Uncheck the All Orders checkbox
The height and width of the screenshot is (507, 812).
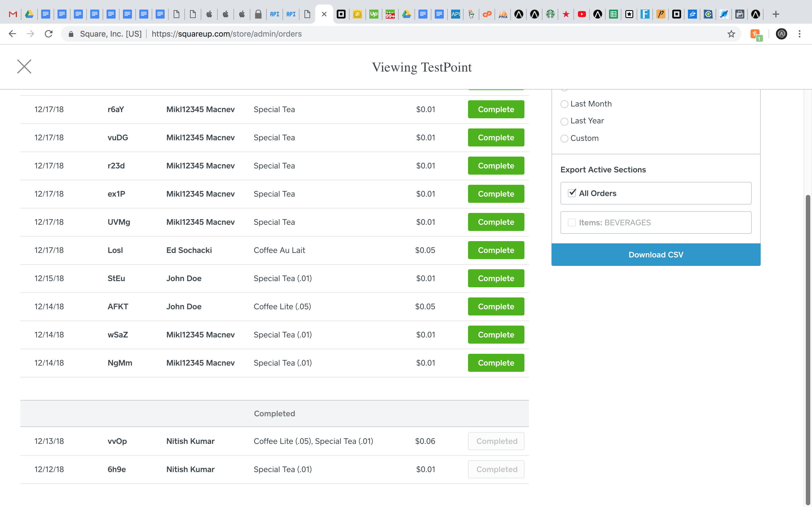572,193
